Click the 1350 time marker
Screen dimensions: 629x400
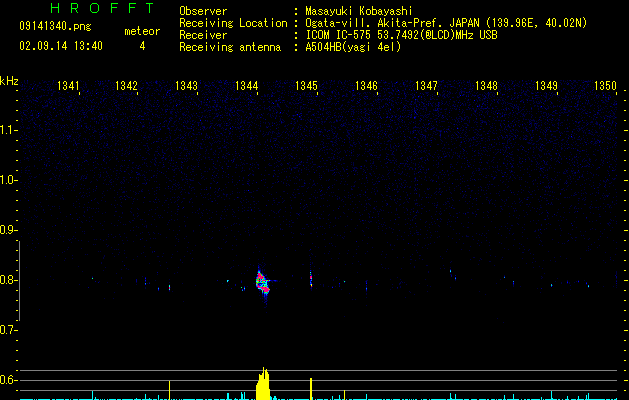click(605, 86)
